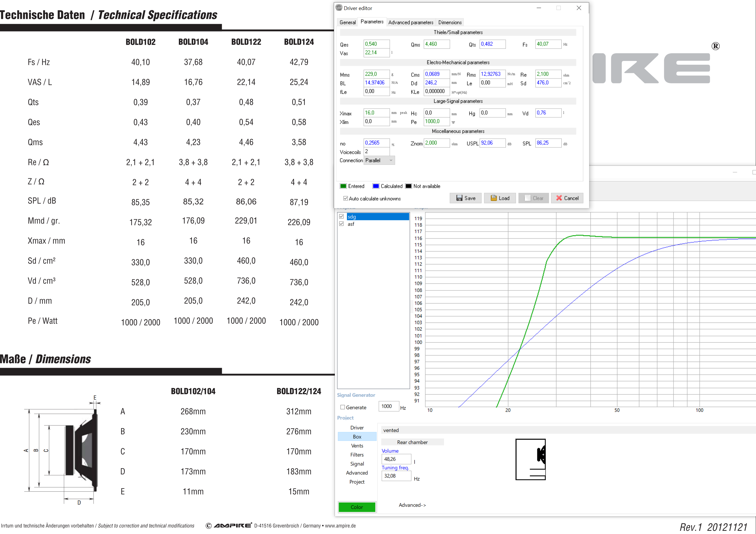
Task: Click the Vd value field
Action: coord(548,113)
